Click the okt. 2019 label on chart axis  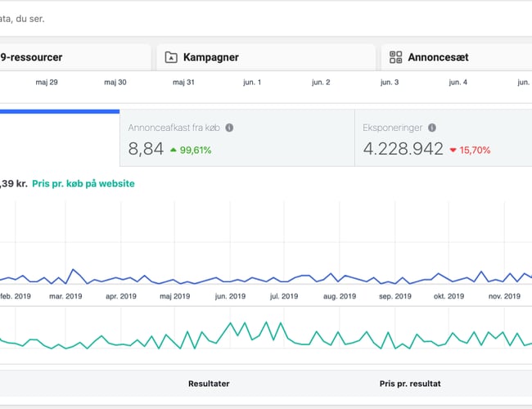(x=450, y=296)
